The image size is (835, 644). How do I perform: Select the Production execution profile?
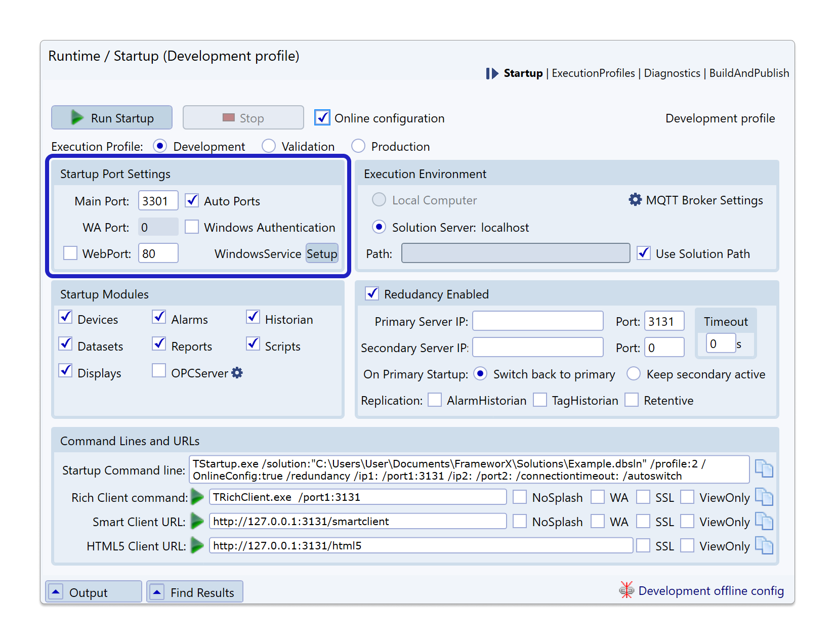point(358,146)
